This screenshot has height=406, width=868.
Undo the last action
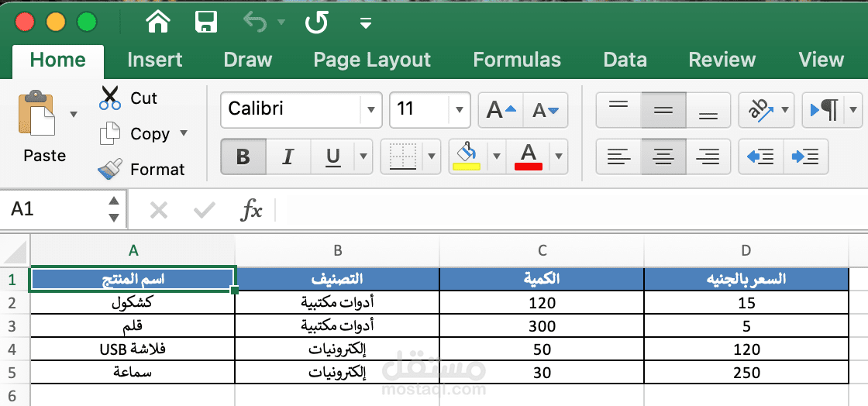(x=255, y=22)
